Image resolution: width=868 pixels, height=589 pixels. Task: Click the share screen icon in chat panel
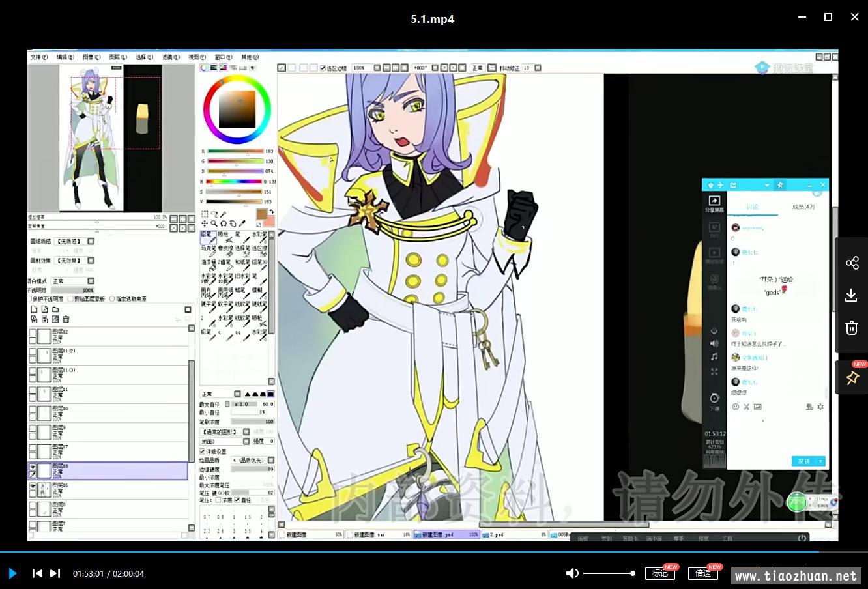714,201
